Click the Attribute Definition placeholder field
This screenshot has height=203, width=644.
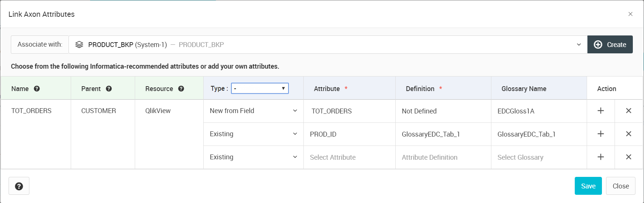[443, 157]
